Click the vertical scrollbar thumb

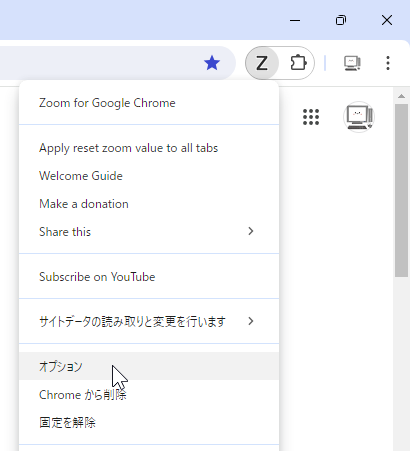tap(401, 190)
